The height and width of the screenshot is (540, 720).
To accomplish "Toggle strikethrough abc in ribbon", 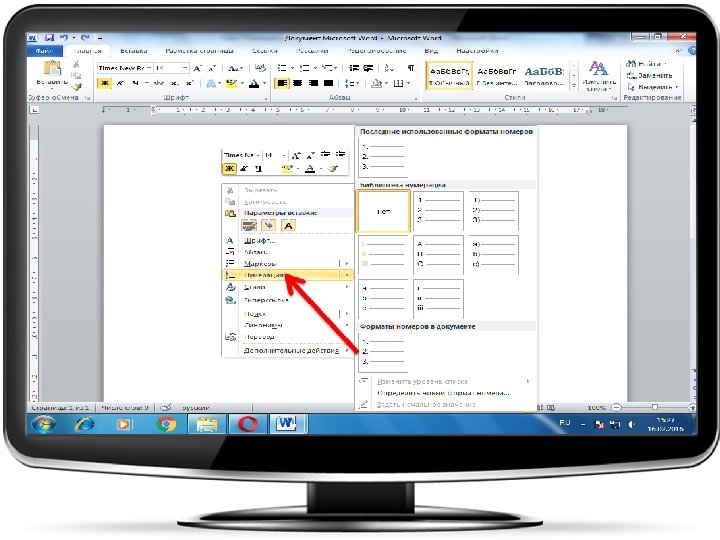I will (x=159, y=83).
